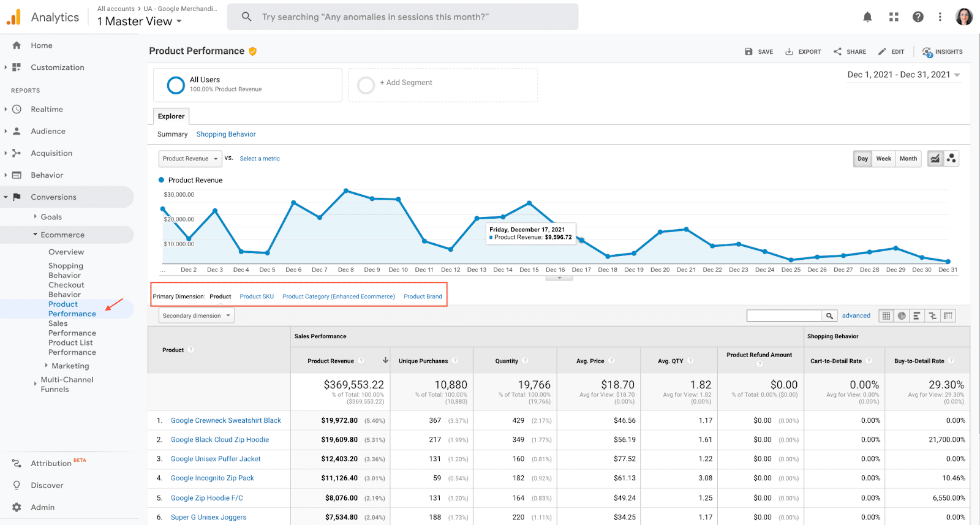This screenshot has width=980, height=525.
Task: Click the Home icon in the sidebar
Action: (x=17, y=45)
